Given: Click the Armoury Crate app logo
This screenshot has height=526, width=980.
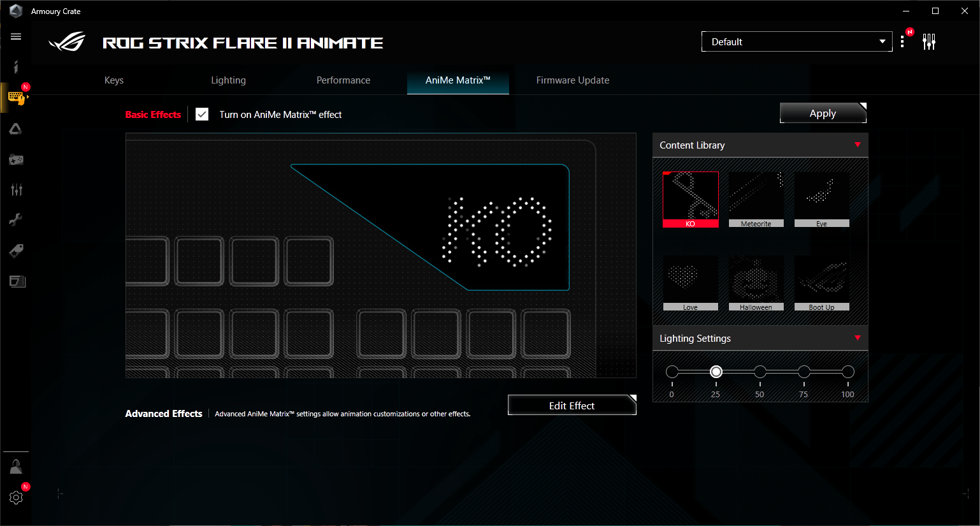Looking at the screenshot, I should click(x=16, y=11).
